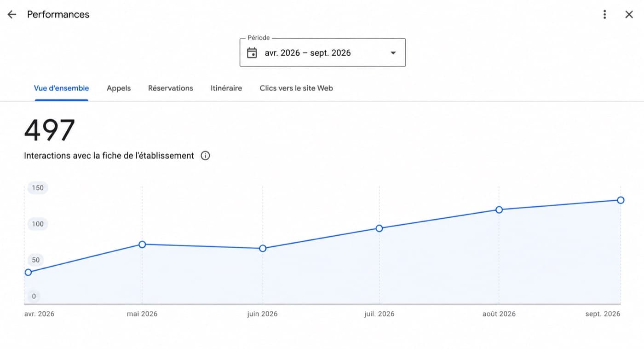This screenshot has width=644, height=349.
Task: Open Clics vers le site Web tab
Action: tap(296, 88)
